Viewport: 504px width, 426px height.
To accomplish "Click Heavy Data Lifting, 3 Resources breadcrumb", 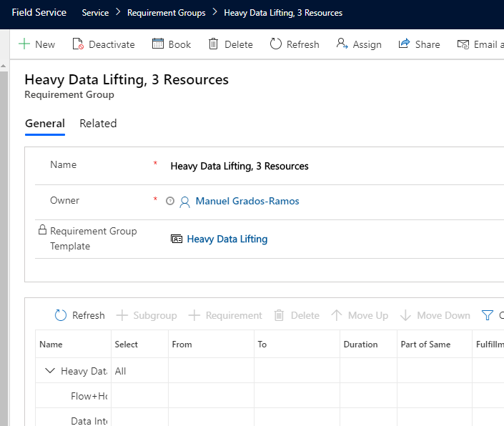I will coord(283,13).
